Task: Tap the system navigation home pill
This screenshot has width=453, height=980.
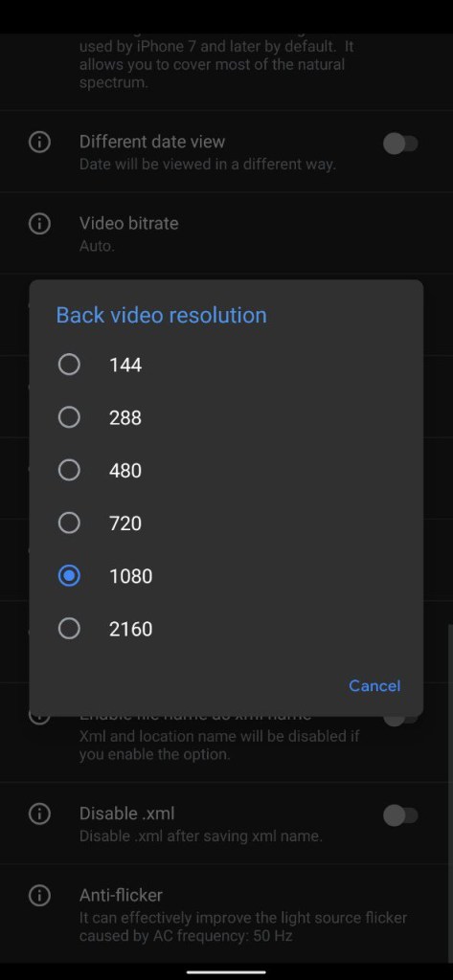Action: click(x=226, y=972)
